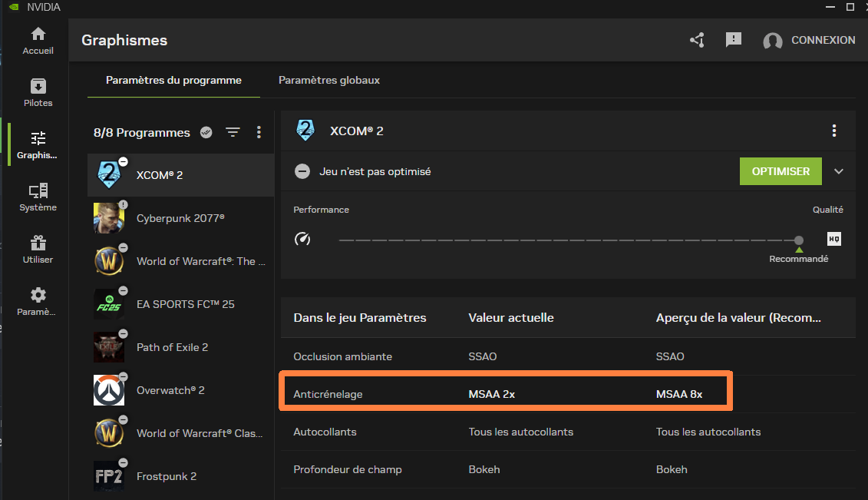Open the Utiliser gift rewards section

click(x=38, y=249)
